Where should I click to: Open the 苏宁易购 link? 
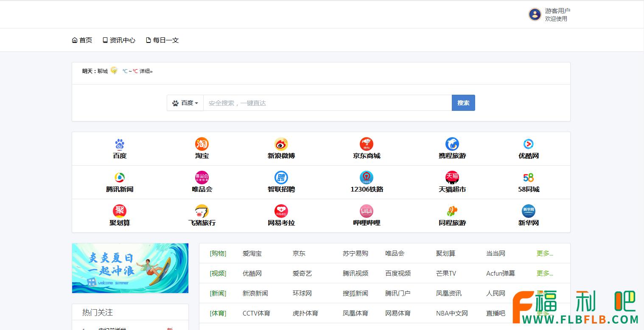(x=356, y=254)
